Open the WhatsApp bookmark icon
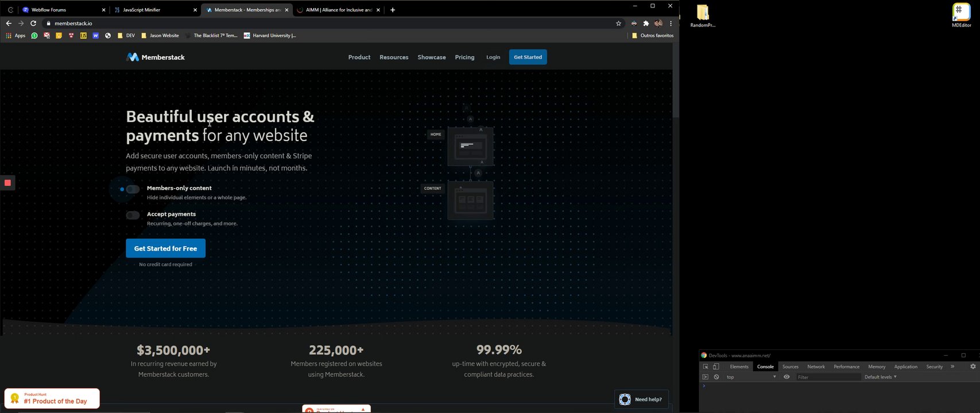 [x=34, y=36]
